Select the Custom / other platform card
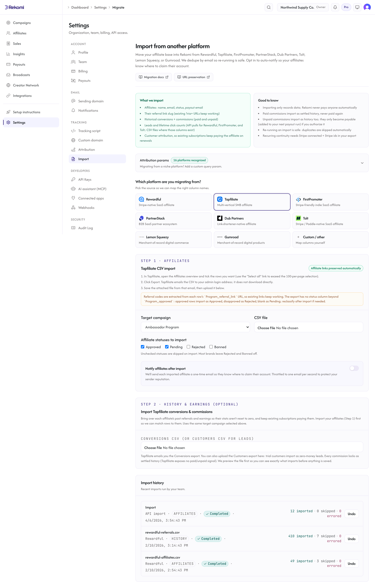375x588 pixels. pos(330,240)
